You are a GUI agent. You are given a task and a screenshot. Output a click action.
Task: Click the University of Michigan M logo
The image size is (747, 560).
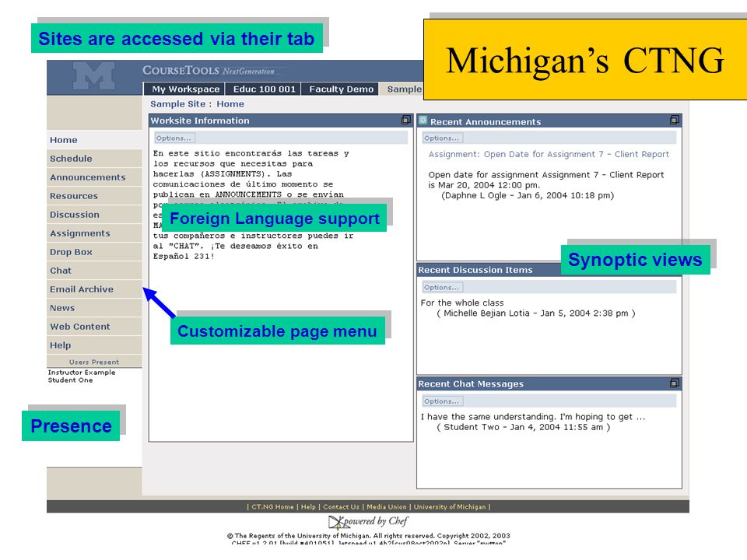pyautogui.click(x=94, y=76)
